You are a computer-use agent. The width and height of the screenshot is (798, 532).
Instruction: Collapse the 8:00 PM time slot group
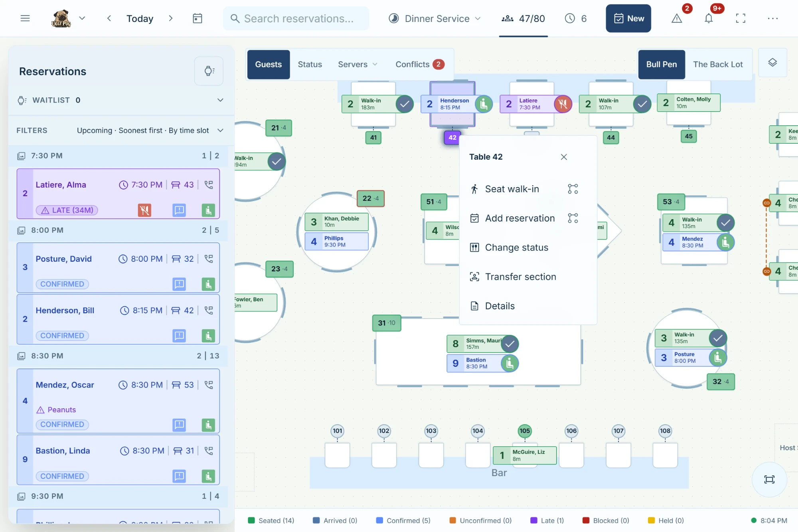(x=118, y=230)
